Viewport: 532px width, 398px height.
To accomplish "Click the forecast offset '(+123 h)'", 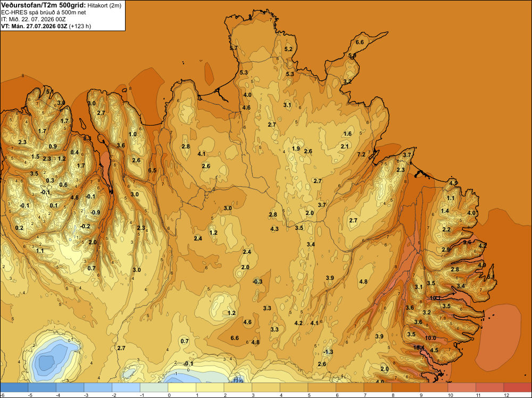I will point(80,26).
